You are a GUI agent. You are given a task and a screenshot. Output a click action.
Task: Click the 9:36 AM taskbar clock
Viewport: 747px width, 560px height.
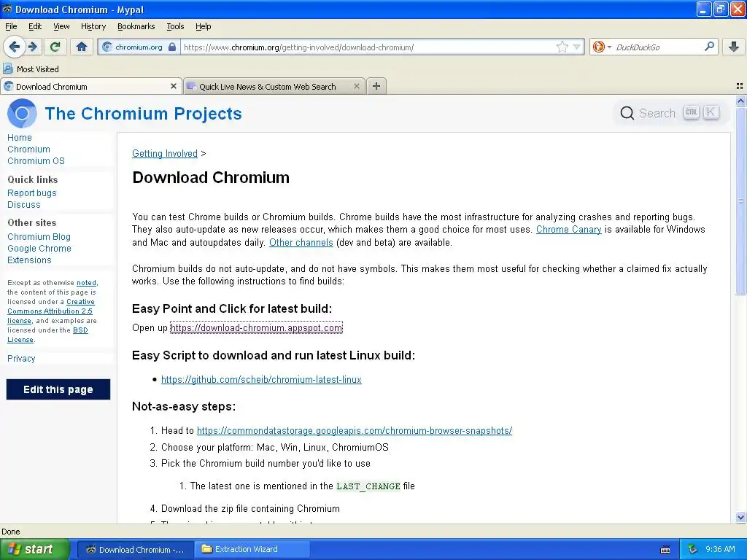pos(720,550)
